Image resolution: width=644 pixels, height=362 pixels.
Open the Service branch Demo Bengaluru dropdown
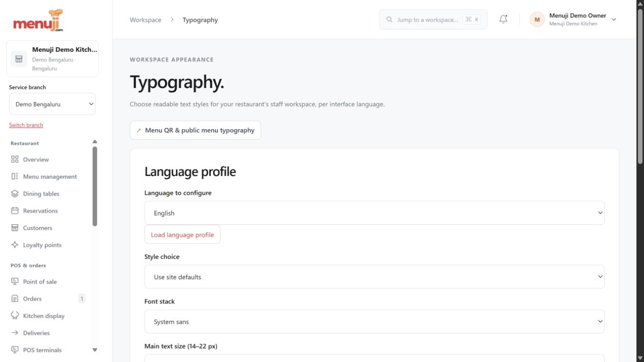pyautogui.click(x=52, y=104)
